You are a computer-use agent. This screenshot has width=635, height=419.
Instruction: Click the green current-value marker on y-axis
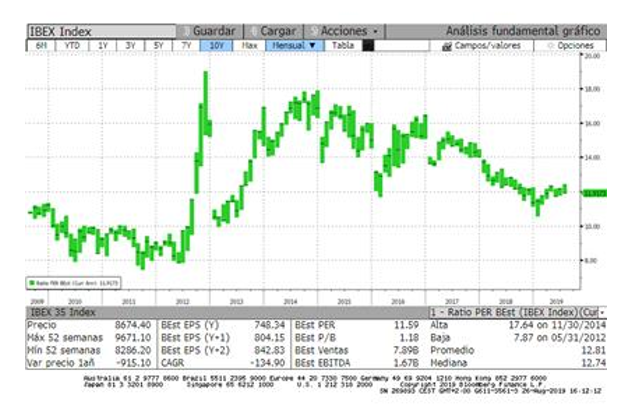point(595,194)
